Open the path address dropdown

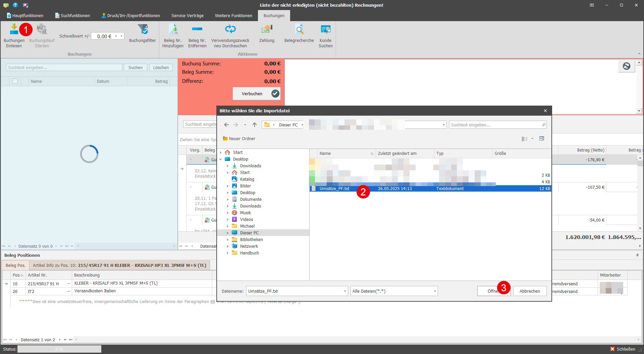(x=444, y=125)
